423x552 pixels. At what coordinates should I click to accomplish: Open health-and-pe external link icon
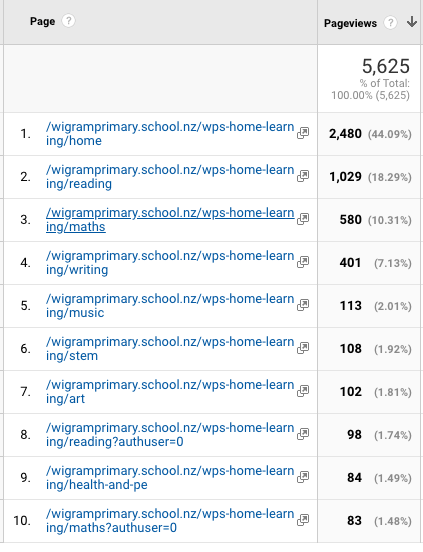[x=303, y=477]
